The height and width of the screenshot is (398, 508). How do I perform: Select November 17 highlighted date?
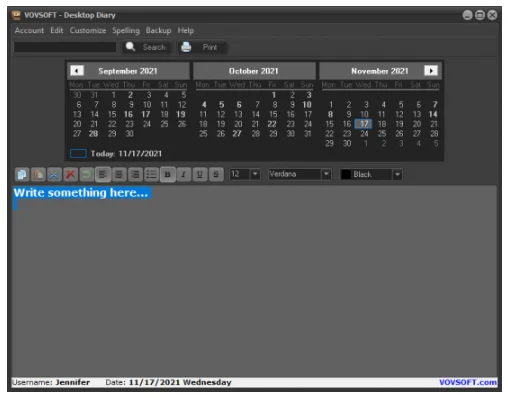point(363,124)
